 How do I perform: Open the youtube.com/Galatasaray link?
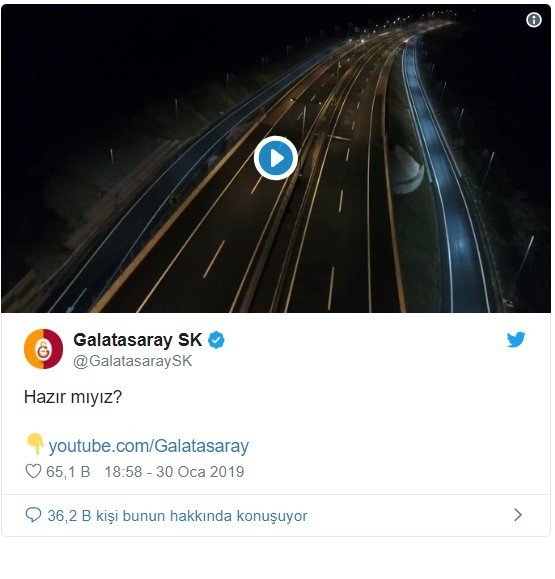point(149,446)
